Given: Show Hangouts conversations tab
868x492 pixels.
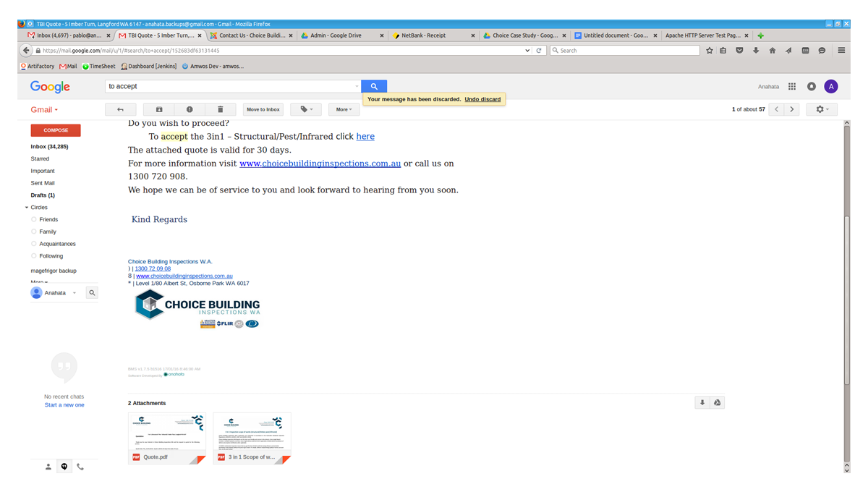Looking at the screenshot, I should pos(64,467).
